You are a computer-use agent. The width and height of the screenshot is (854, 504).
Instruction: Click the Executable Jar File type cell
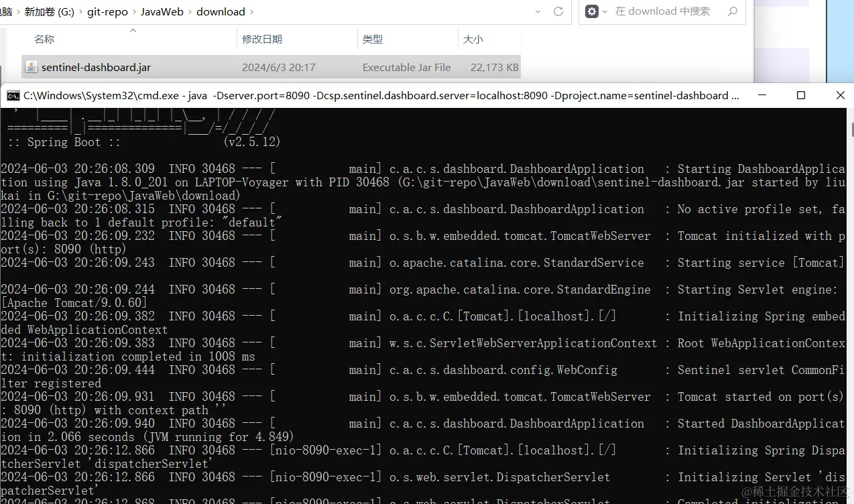point(407,68)
